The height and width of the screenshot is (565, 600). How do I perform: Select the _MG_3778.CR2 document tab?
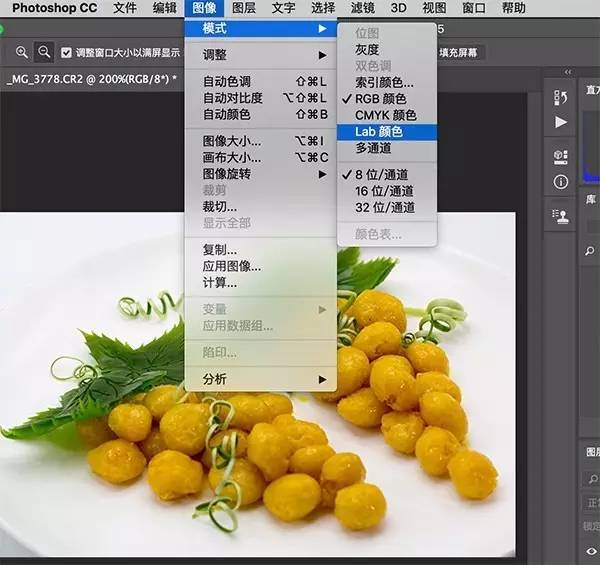pyautogui.click(x=92, y=79)
